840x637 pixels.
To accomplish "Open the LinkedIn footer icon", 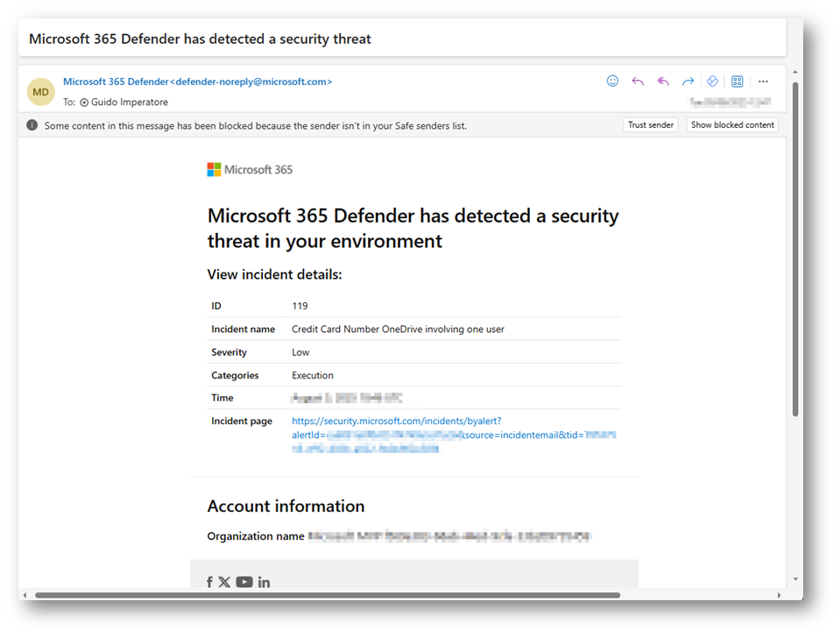I will click(x=264, y=583).
